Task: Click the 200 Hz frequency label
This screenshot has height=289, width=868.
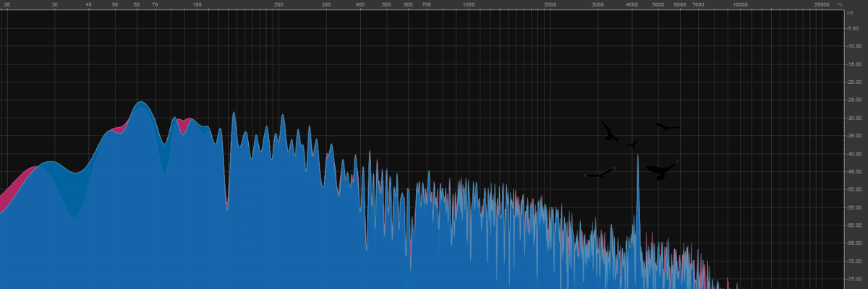Action: 279,4
